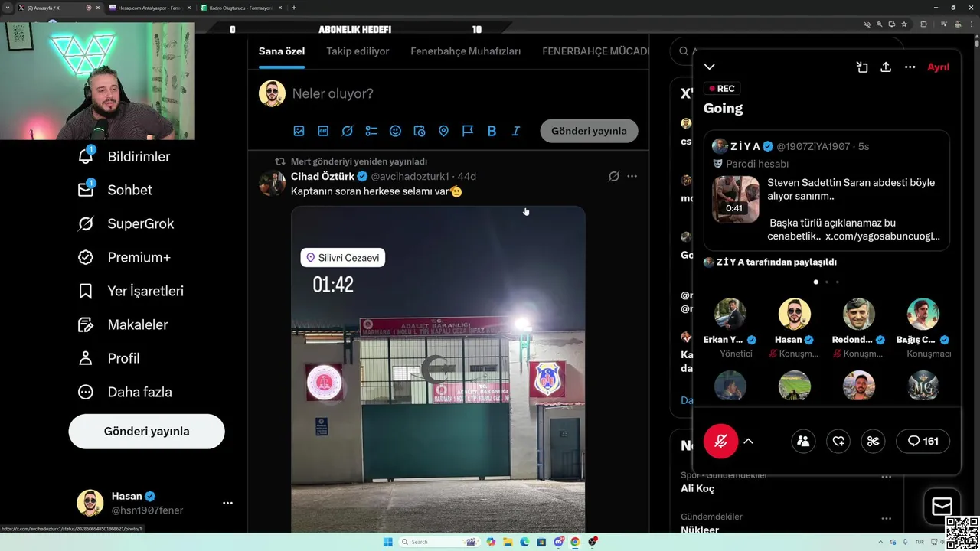Open more options on Cihad's post

[632, 176]
